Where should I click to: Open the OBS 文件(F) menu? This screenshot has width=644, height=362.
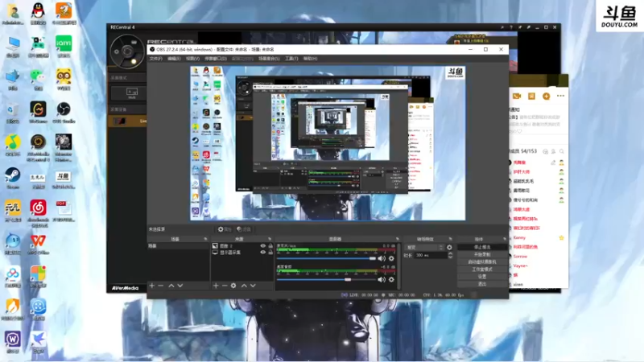coord(155,59)
